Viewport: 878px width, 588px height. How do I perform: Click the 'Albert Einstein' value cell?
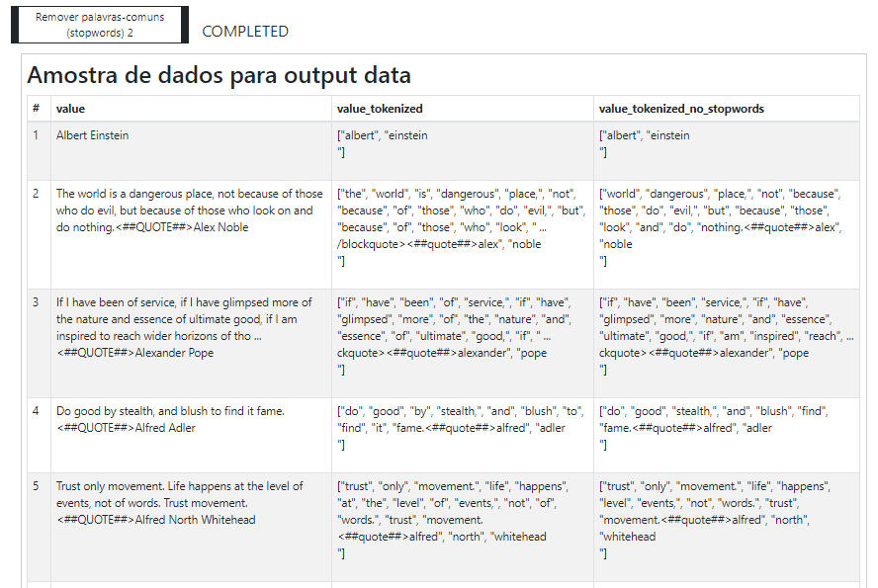click(x=191, y=151)
